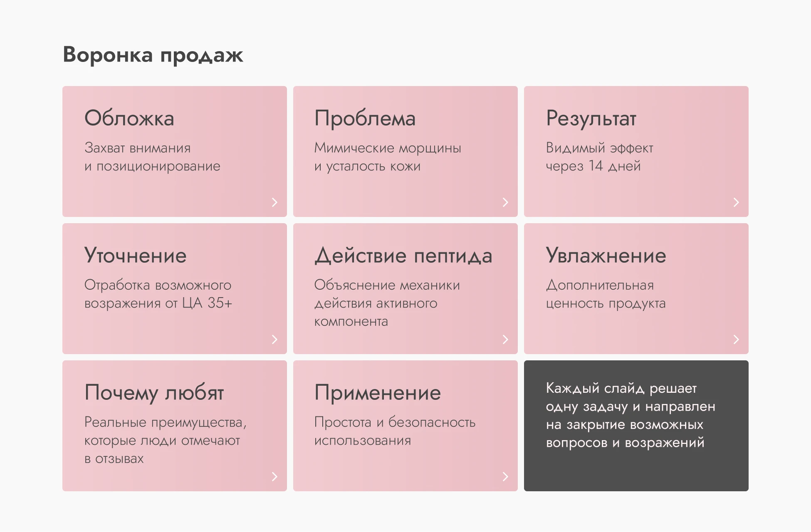Open the Проблема card chevron arrow
The image size is (811, 532).
(505, 202)
